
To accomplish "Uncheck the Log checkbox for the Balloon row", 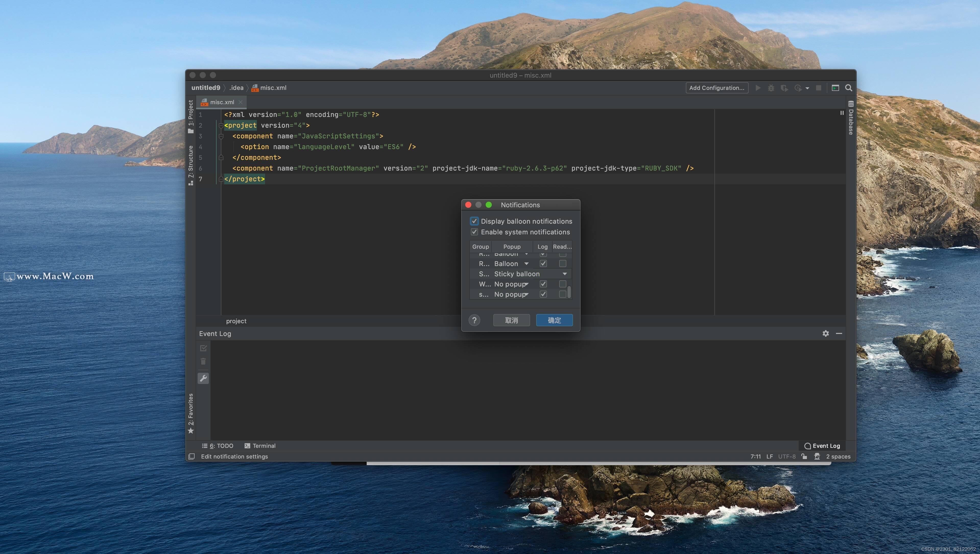I will point(543,263).
